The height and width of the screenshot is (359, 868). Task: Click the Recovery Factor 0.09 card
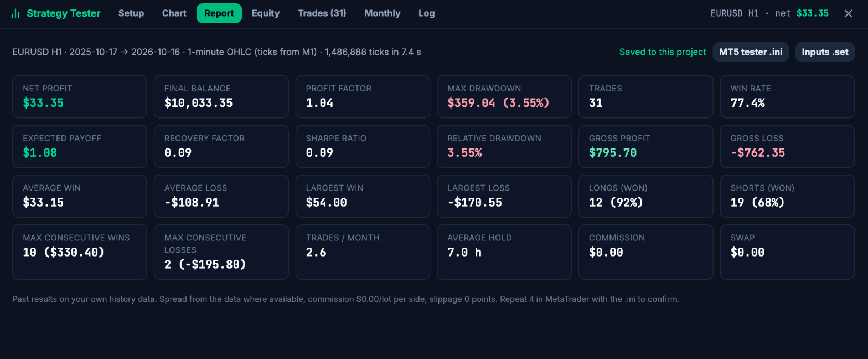coord(221,146)
